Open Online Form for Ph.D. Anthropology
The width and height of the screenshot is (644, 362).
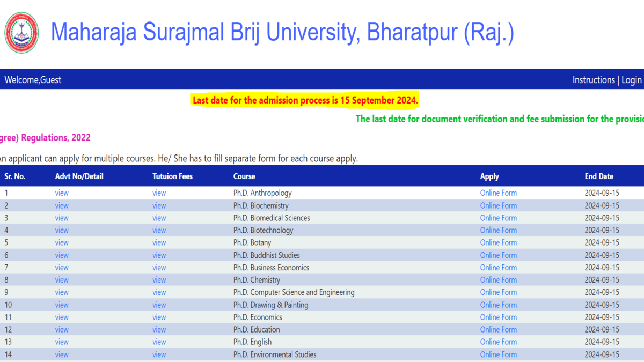pos(499,193)
